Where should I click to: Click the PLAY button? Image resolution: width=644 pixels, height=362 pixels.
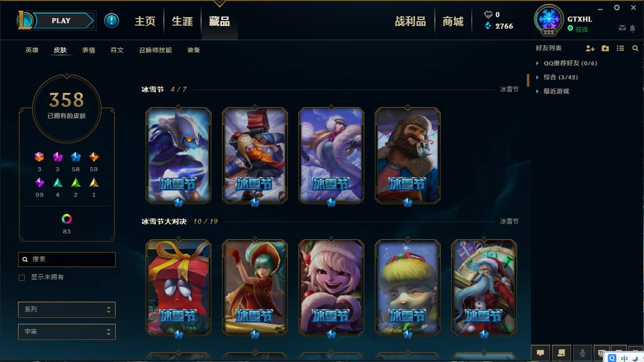click(61, 21)
